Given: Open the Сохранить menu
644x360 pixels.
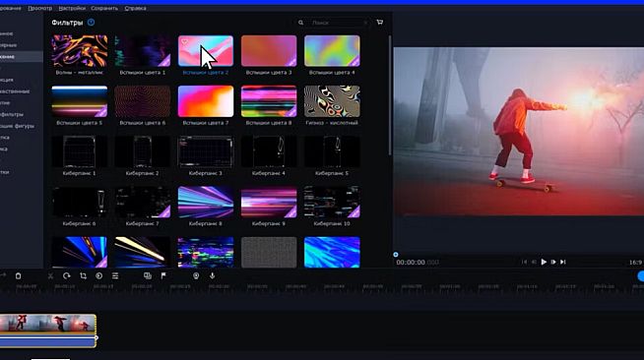Looking at the screenshot, I should click(x=104, y=8).
